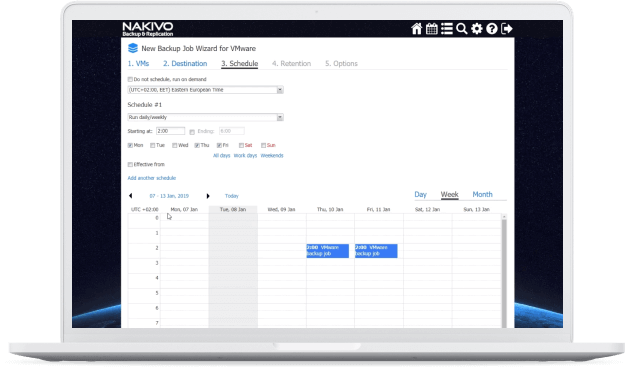Open the Home dashboard icon
The image size is (627, 368).
click(x=416, y=29)
